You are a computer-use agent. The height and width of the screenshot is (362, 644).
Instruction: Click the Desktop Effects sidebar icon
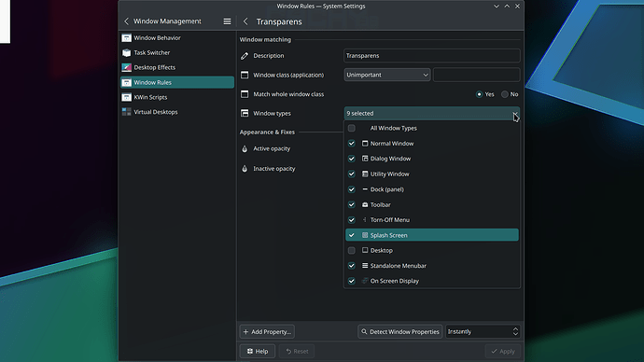pyautogui.click(x=127, y=67)
